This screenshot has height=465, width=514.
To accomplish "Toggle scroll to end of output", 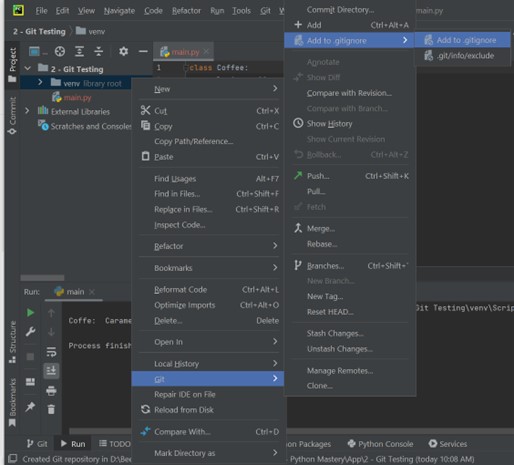I will coord(51,370).
